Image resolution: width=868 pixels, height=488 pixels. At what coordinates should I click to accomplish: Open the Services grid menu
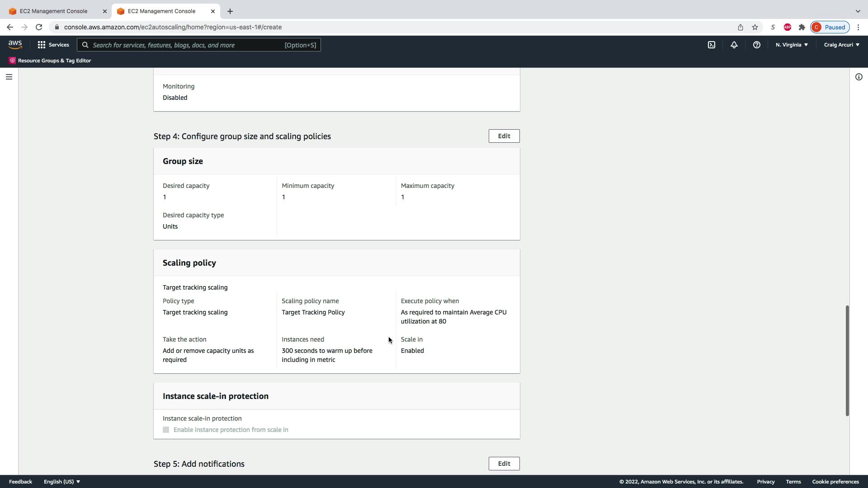click(x=53, y=45)
